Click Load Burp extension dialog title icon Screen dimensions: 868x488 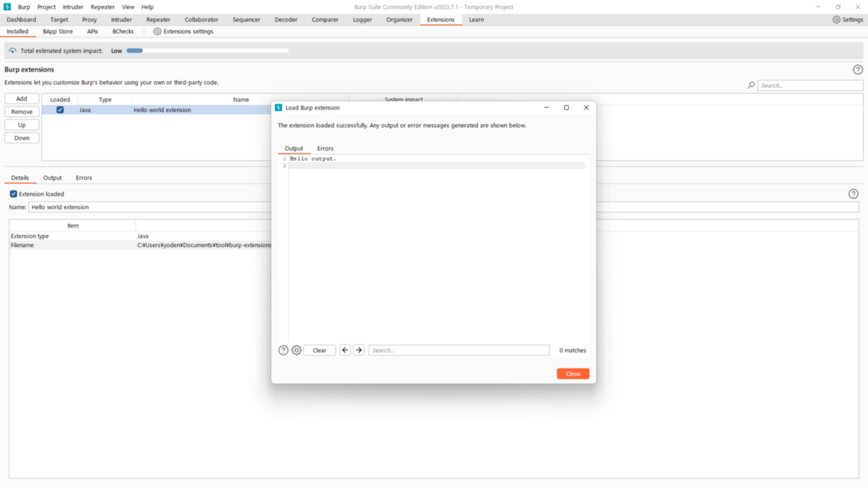coord(278,107)
